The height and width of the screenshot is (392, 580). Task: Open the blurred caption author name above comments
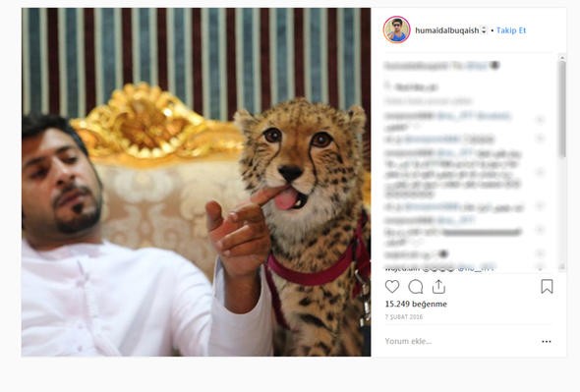tap(416, 66)
